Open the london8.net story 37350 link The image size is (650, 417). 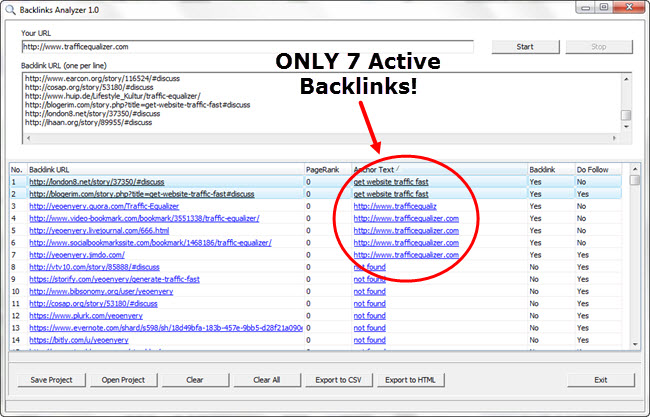pos(94,182)
